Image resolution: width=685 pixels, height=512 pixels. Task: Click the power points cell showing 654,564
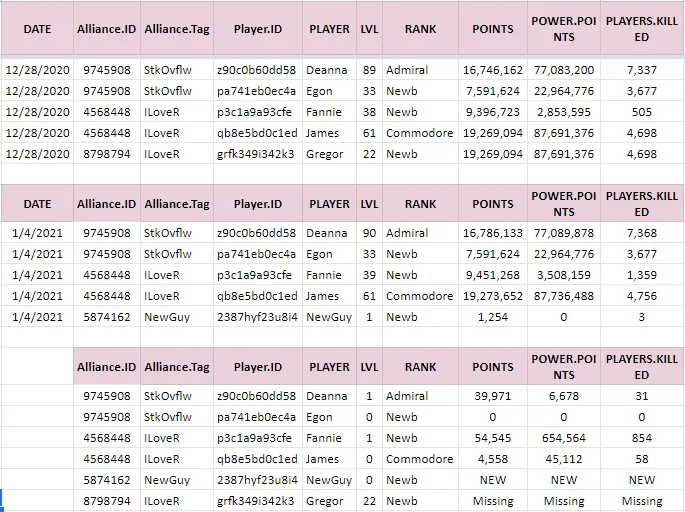564,438
